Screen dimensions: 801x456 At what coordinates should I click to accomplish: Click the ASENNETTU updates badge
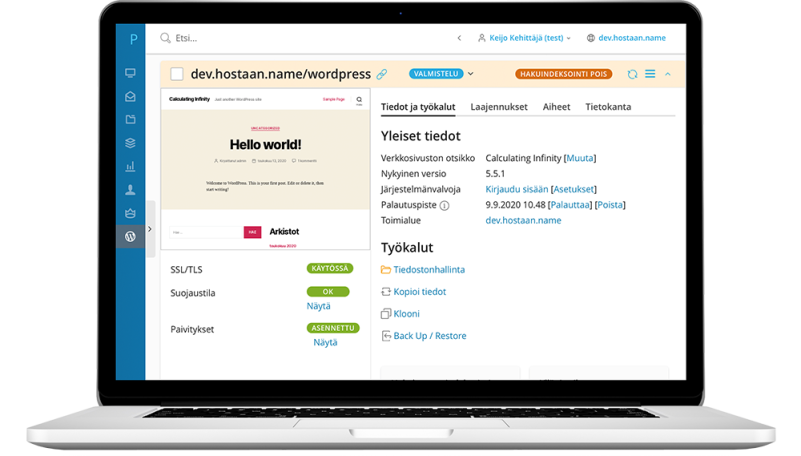[x=333, y=328]
